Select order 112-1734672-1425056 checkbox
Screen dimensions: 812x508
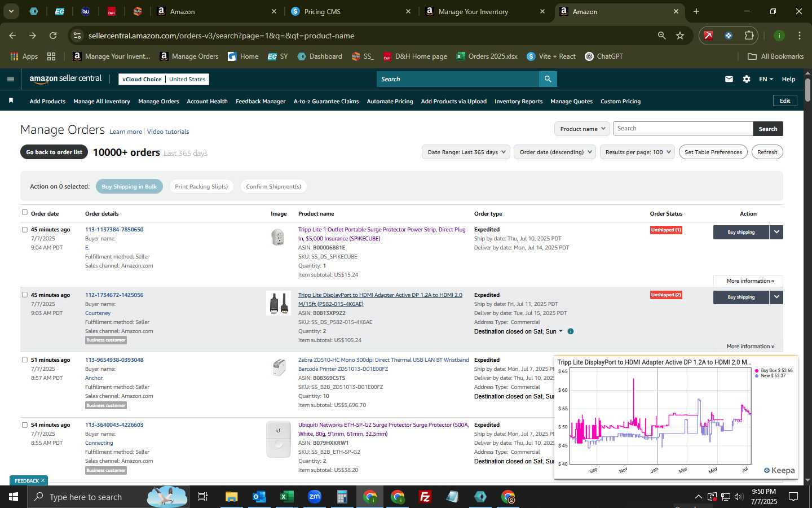tap(24, 295)
